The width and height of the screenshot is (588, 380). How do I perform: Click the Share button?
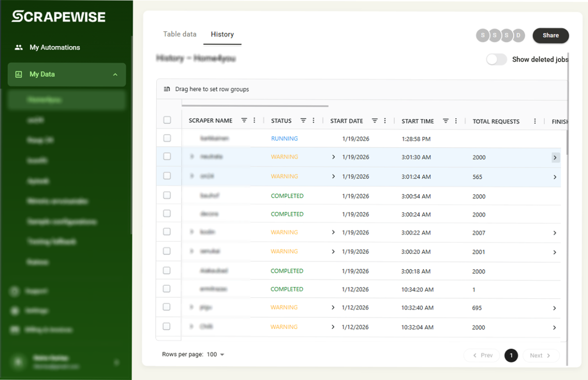(550, 35)
